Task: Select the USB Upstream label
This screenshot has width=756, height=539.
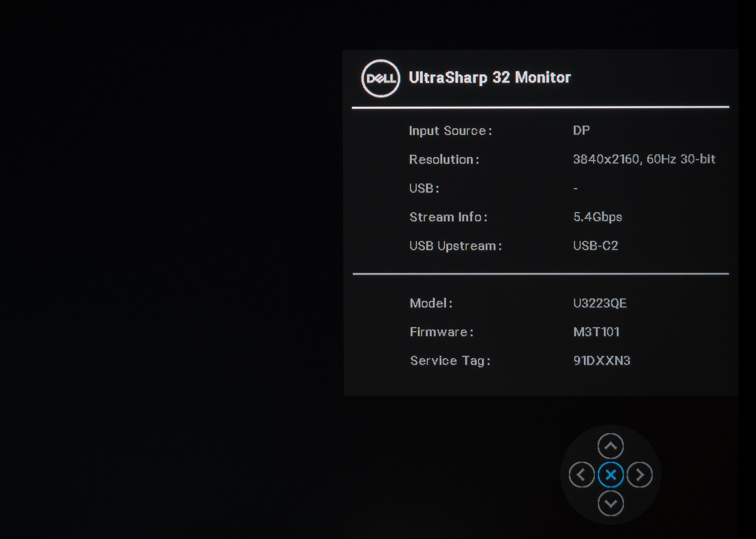Action: [455, 246]
